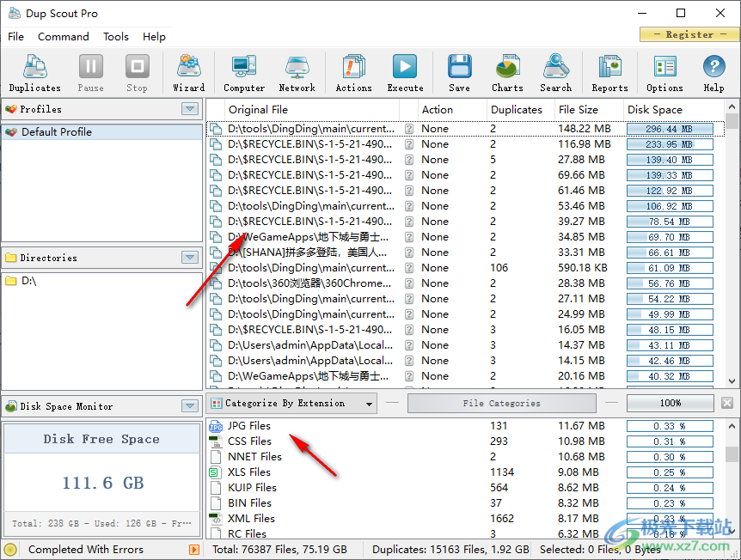Image resolution: width=741 pixels, height=560 pixels.
Task: Click the File Categories button
Action: 501,403
